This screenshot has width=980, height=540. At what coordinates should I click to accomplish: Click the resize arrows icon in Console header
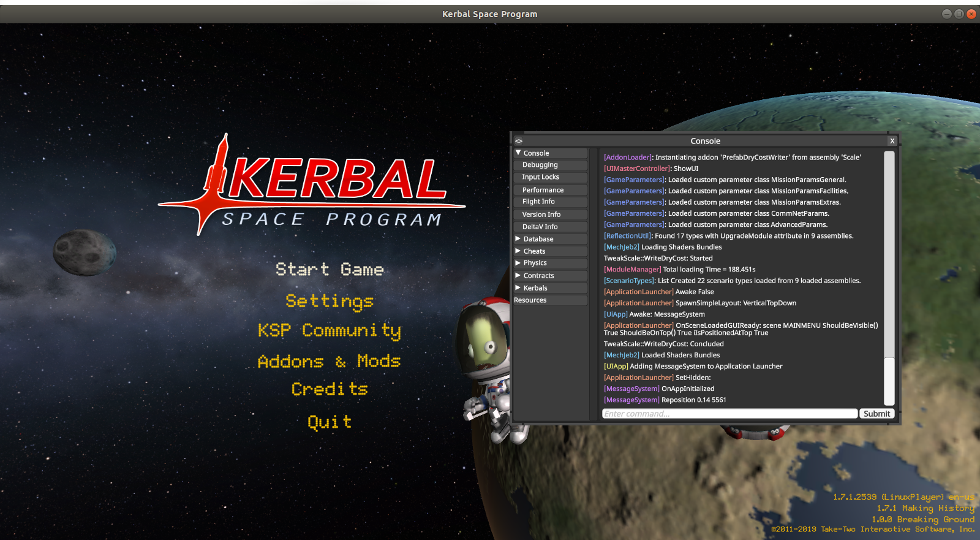click(519, 141)
